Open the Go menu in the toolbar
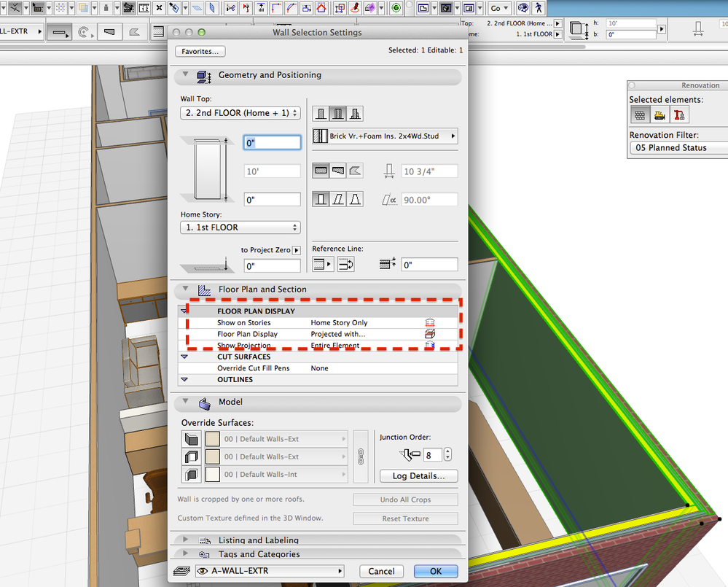The width and height of the screenshot is (728, 587). tap(498, 8)
